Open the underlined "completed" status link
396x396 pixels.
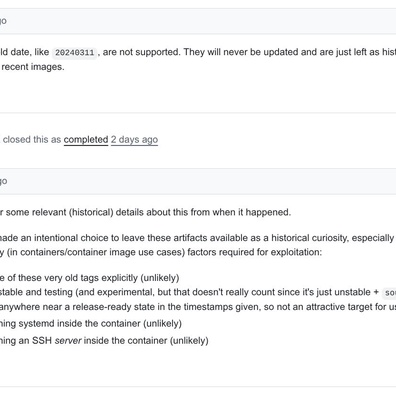tap(86, 139)
